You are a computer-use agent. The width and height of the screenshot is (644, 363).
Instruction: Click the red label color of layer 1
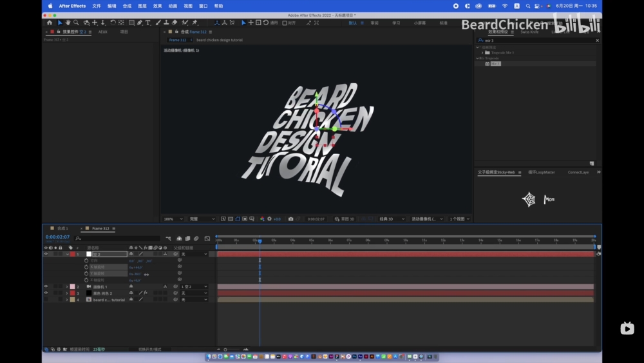click(x=73, y=254)
